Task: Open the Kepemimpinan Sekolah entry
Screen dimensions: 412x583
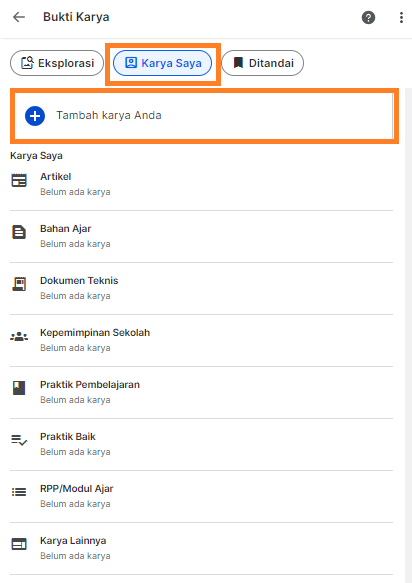Action: pyautogui.click(x=202, y=340)
